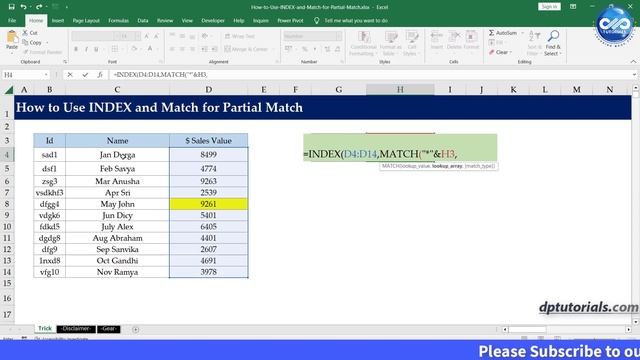Select column D header
Screen dimensions: 640x360
click(209, 90)
